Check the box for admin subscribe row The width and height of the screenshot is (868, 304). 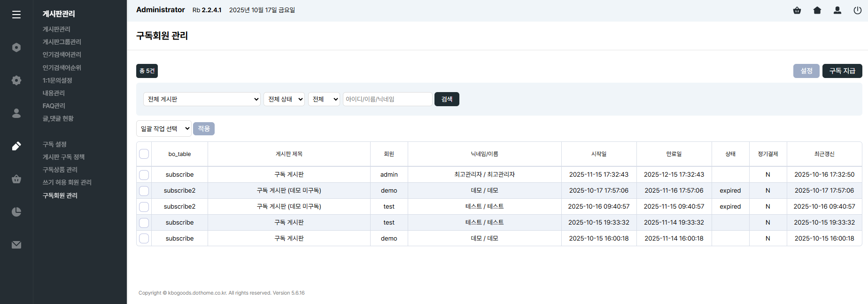pyautogui.click(x=144, y=175)
